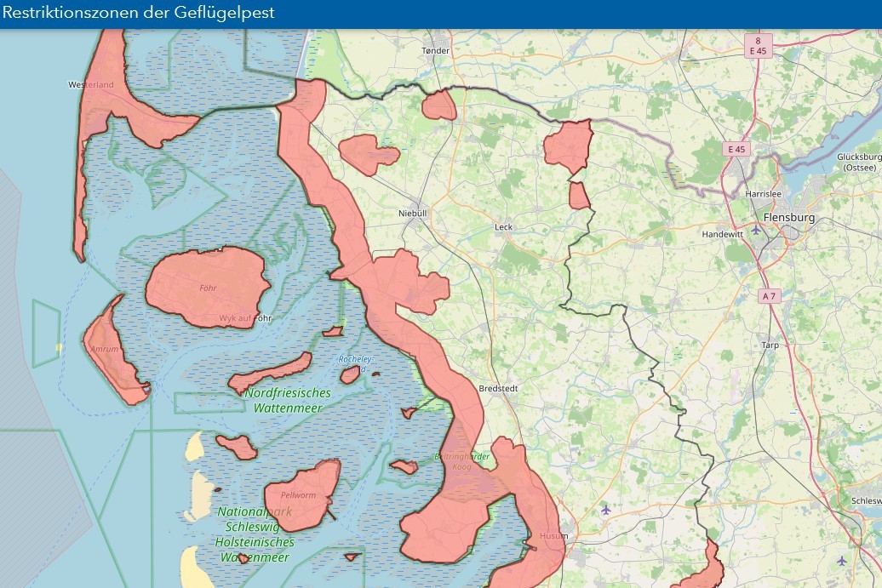
Task: Click the E 45 road shield near Harrislee
Action: (735, 149)
